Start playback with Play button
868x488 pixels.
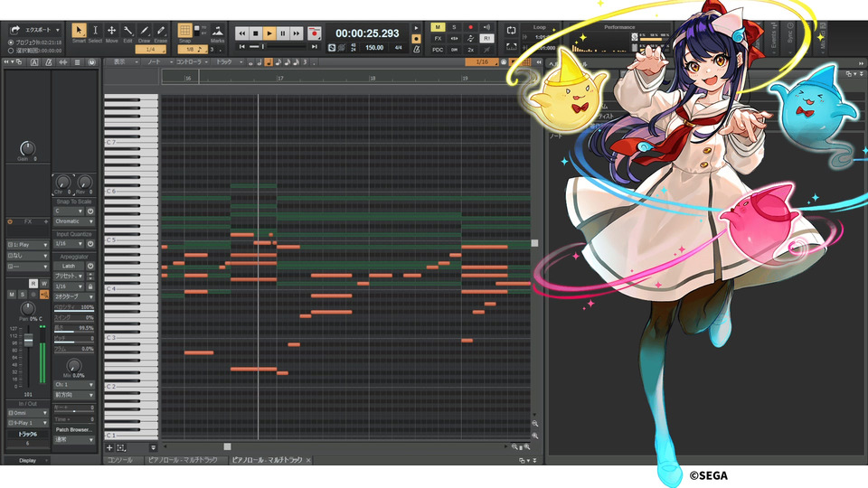click(269, 33)
